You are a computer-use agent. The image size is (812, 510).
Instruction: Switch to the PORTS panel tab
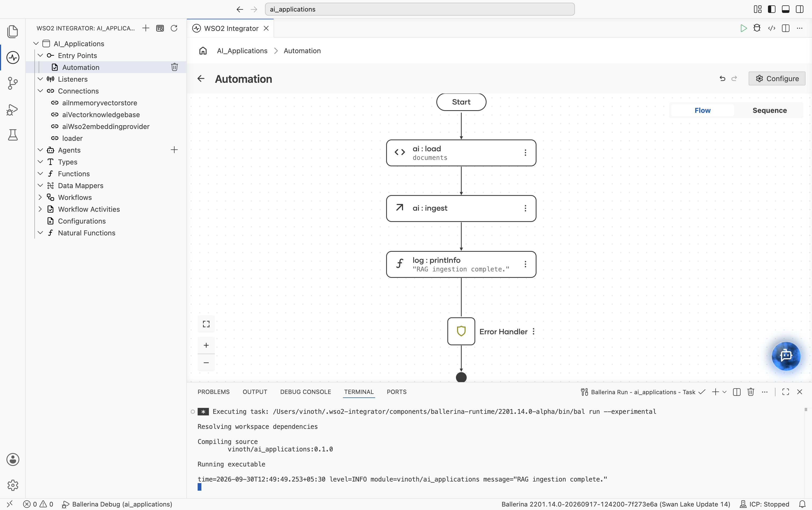[x=397, y=392]
